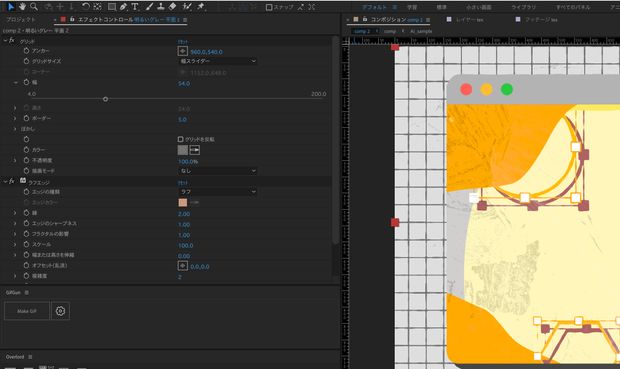Open GifGun settings gear
Viewport: 620px width, 369px height.
tap(60, 311)
